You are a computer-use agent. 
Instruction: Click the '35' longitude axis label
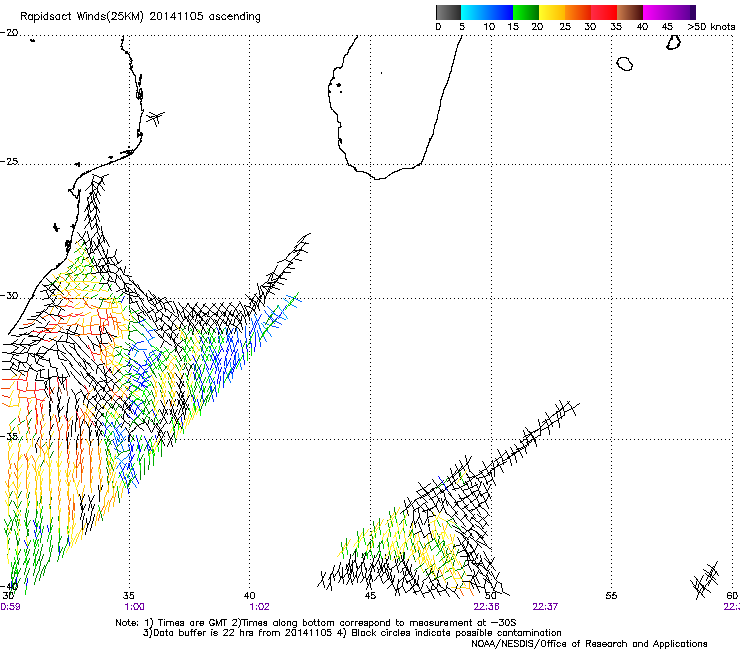129,596
